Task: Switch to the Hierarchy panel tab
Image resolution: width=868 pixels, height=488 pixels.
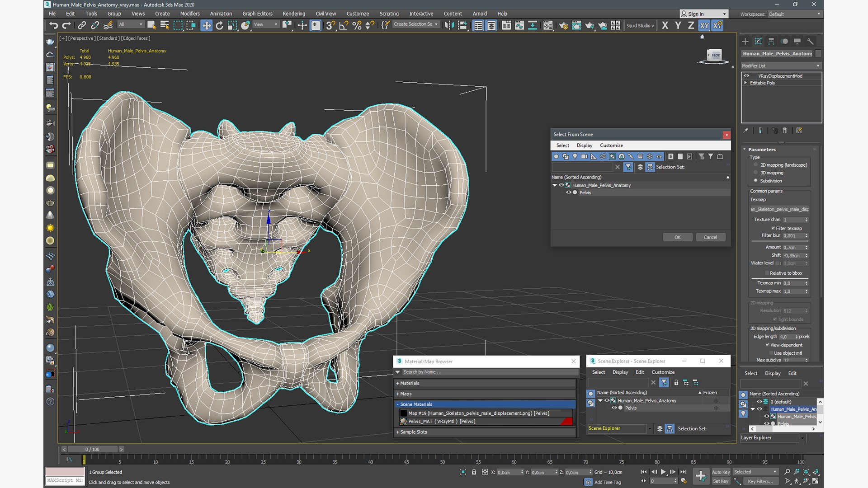Action: [771, 41]
